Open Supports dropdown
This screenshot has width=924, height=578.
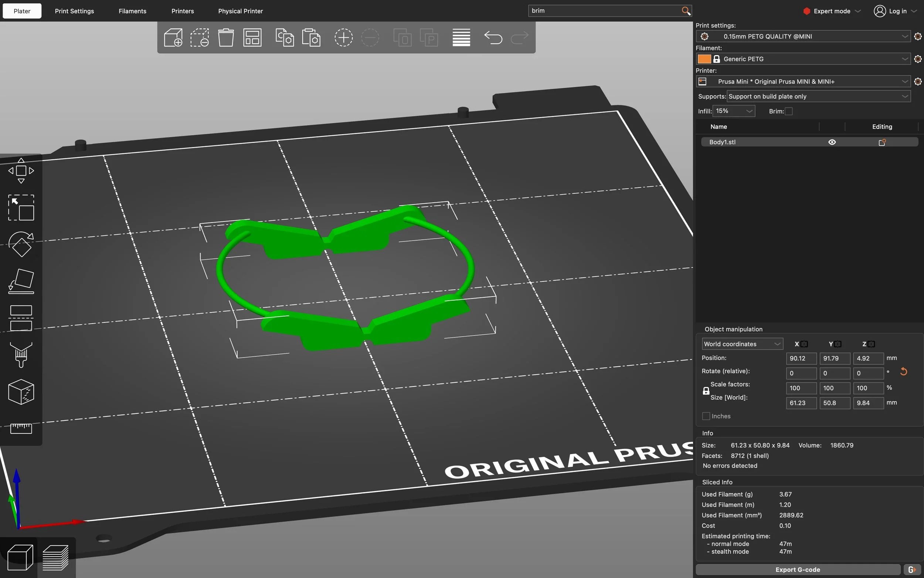click(x=819, y=96)
